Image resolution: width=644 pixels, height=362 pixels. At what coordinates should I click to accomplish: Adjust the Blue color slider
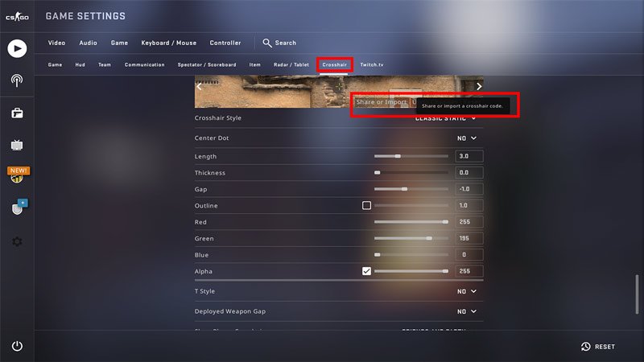[411, 254]
